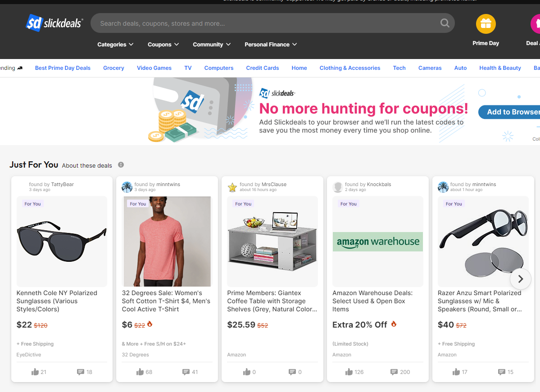Click info icon beside About these deals
The height and width of the screenshot is (392, 540).
[121, 164]
